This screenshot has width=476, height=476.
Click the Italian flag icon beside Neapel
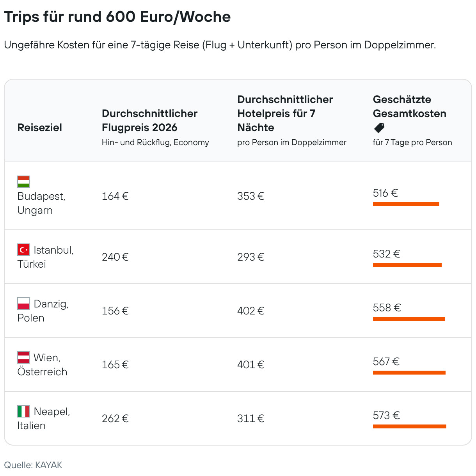click(23, 411)
